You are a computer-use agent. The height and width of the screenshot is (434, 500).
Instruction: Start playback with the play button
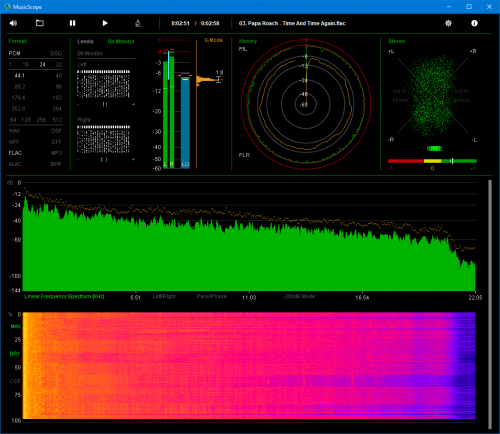coord(105,23)
